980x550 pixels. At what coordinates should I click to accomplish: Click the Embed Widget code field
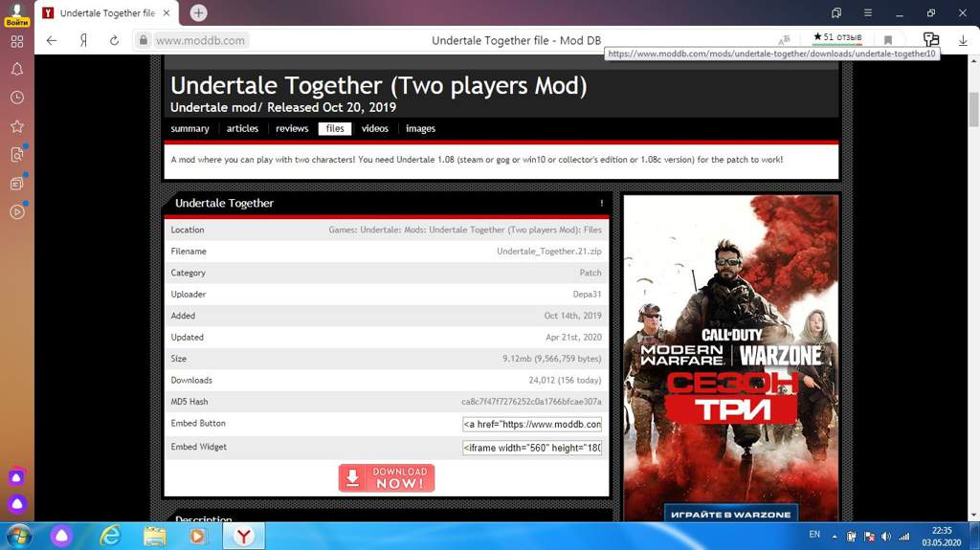click(x=532, y=448)
